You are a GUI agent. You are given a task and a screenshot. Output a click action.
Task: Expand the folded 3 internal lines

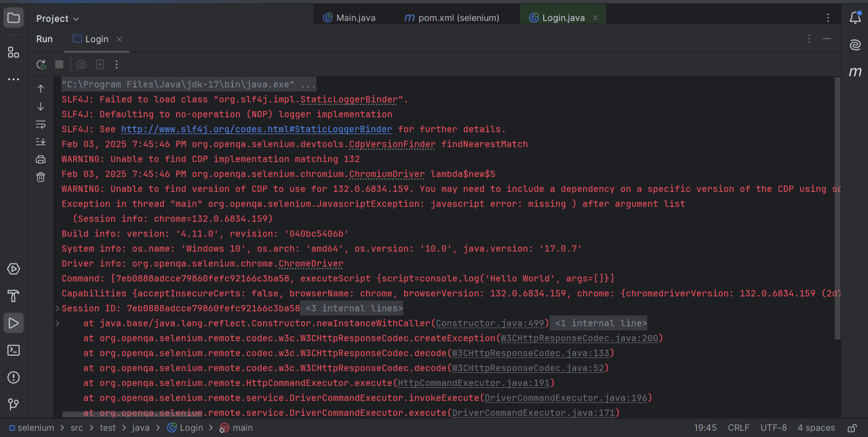click(x=352, y=308)
